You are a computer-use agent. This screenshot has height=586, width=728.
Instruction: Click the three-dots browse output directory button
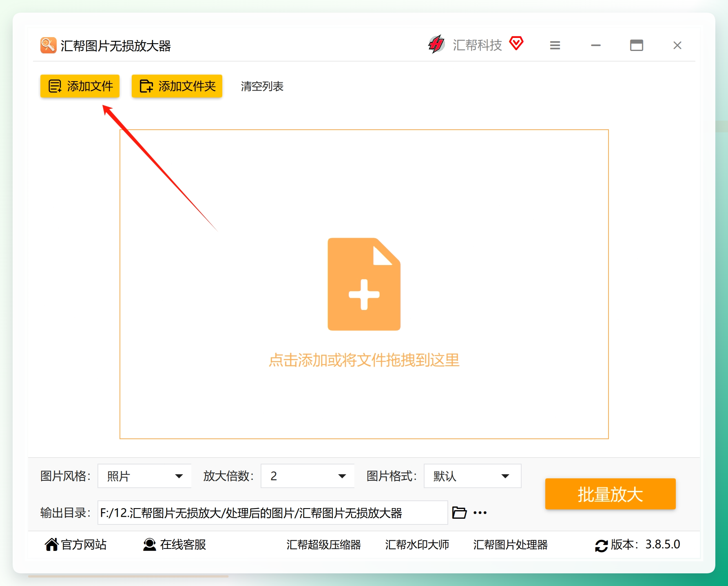tap(480, 513)
